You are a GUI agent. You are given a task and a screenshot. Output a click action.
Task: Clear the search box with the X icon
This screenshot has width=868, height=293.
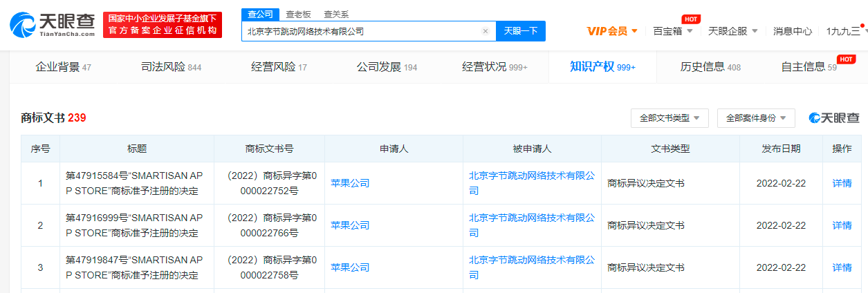pos(485,31)
